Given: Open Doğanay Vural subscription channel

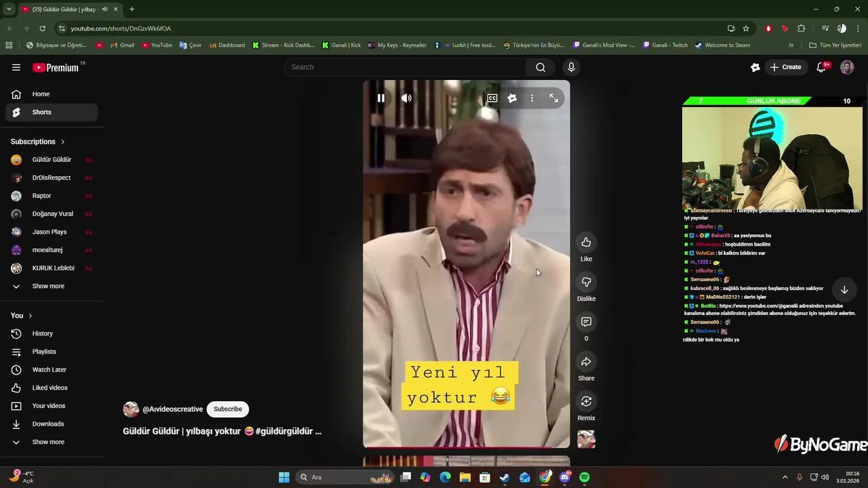Looking at the screenshot, I should coord(52,213).
